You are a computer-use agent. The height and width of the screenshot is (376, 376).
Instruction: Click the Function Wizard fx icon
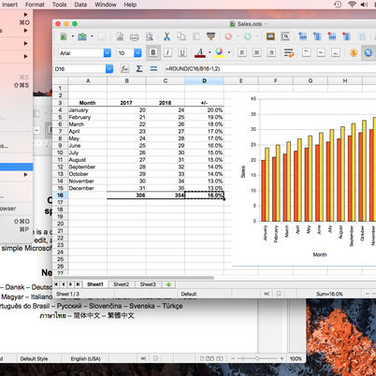tap(125, 69)
